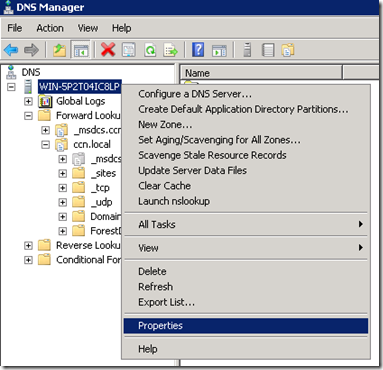Click the green Refresh toolbar icon
The width and height of the screenshot is (383, 370).
coord(150,50)
